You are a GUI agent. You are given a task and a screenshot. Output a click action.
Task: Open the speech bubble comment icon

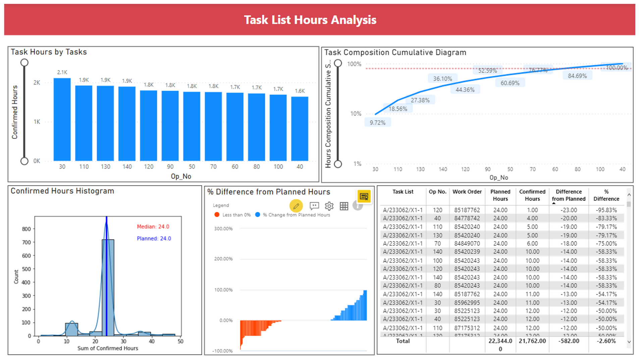(314, 206)
